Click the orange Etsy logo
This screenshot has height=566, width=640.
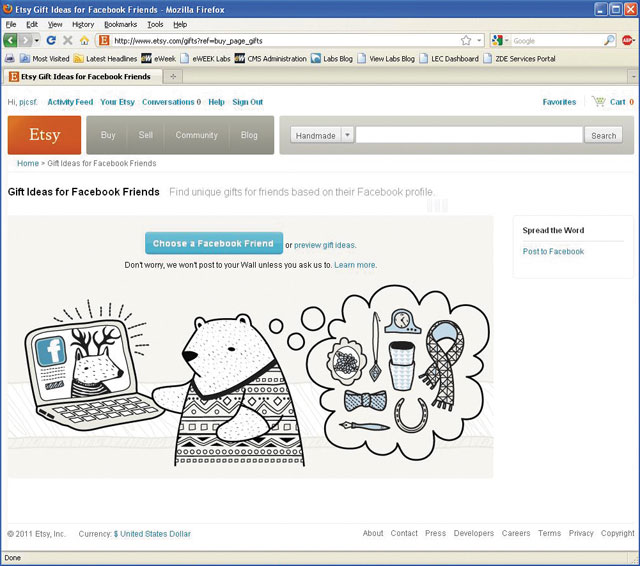[44, 135]
